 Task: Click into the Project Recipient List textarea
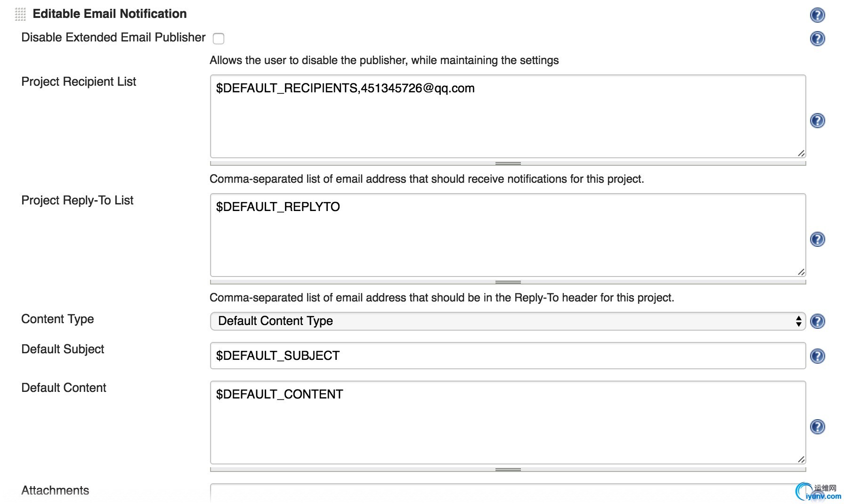(508, 116)
